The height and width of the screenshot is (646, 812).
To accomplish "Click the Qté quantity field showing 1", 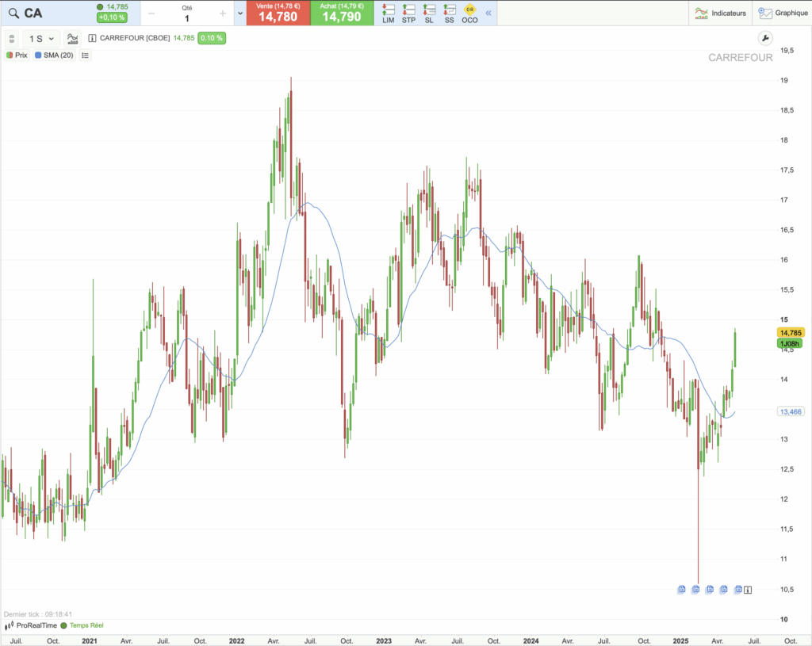I will coord(187,14).
